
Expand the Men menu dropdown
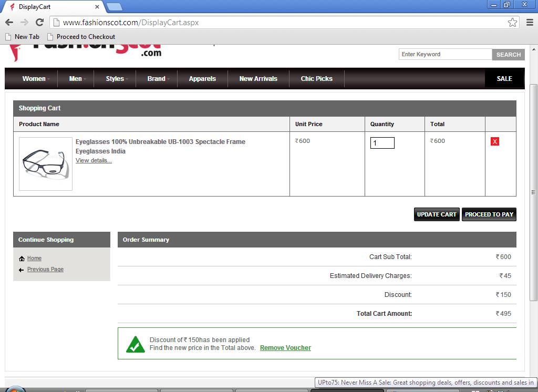pyautogui.click(x=77, y=79)
